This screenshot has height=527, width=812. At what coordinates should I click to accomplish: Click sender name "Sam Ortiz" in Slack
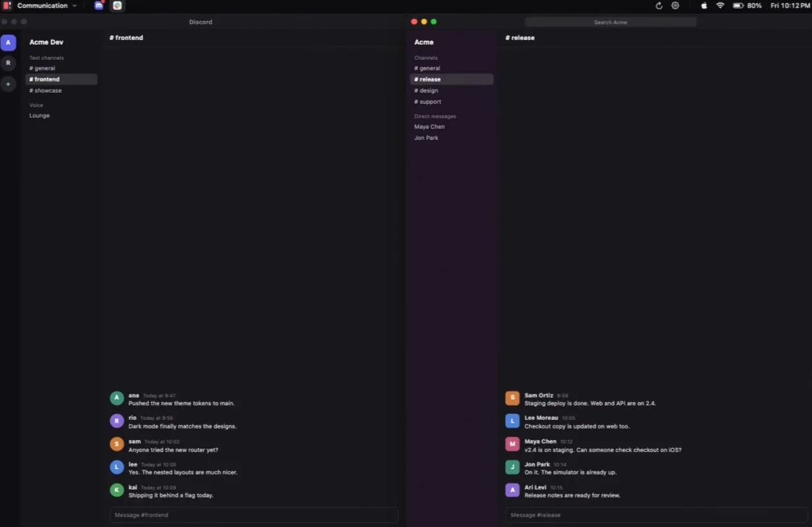pos(539,396)
